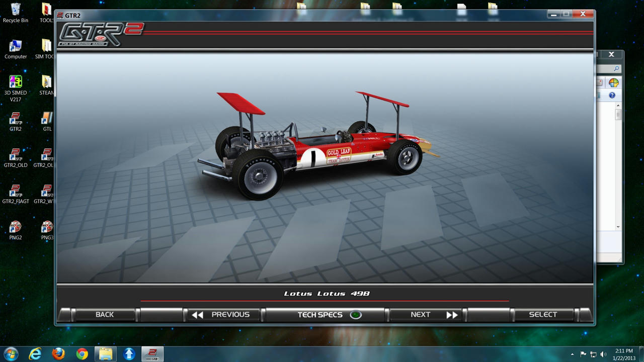This screenshot has width=644, height=362.
Task: Click help question-mark in background Explorer window
Action: tap(612, 95)
